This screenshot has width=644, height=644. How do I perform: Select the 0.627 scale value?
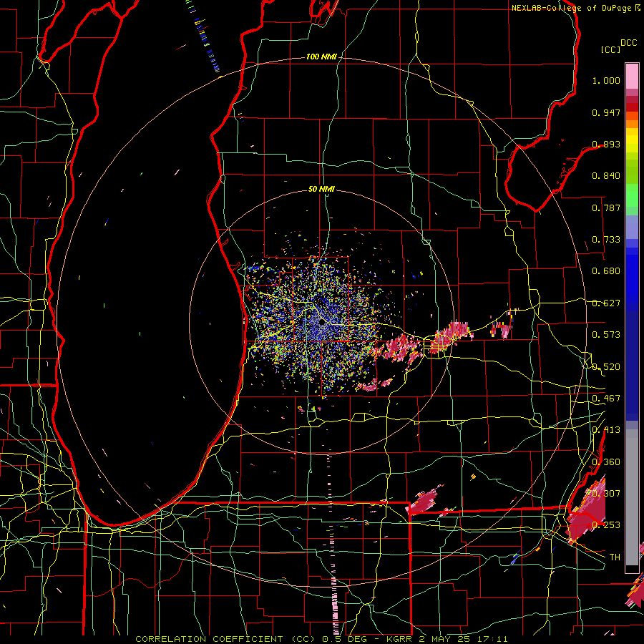click(606, 303)
